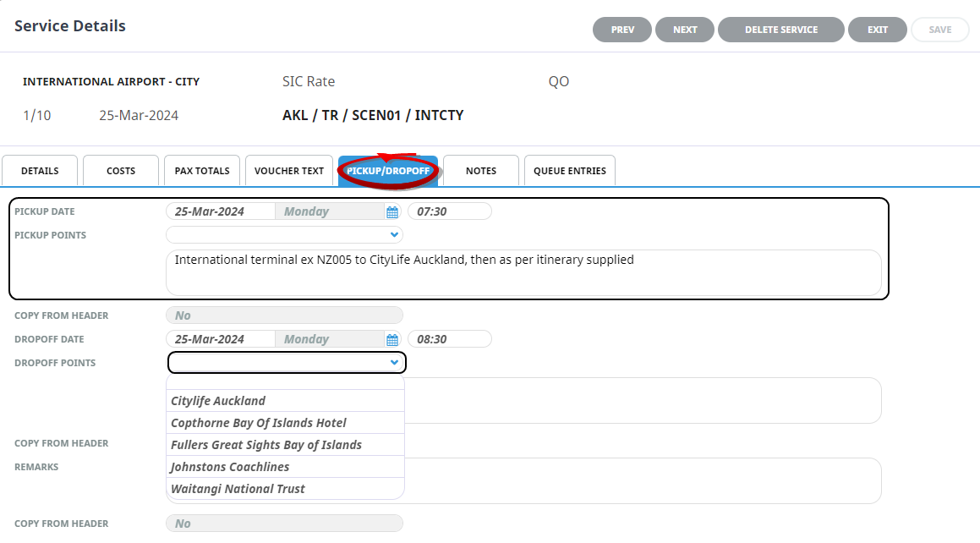Click the pickup points description text box

tap(523, 272)
